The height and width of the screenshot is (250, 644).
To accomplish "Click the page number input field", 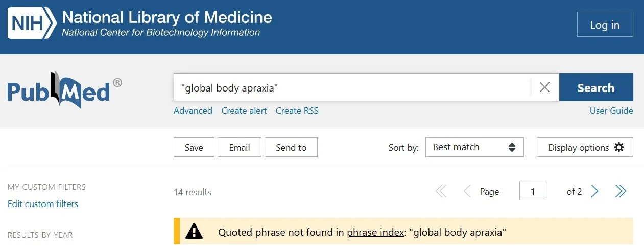I will pos(533,192).
